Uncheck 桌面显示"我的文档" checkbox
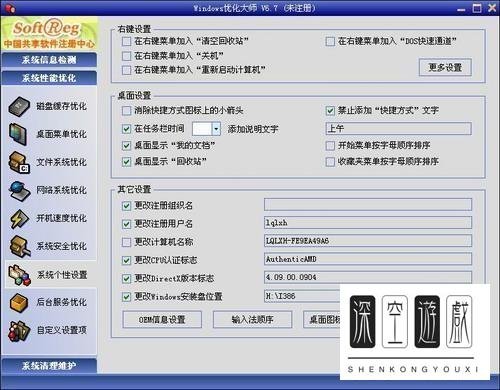 point(126,146)
